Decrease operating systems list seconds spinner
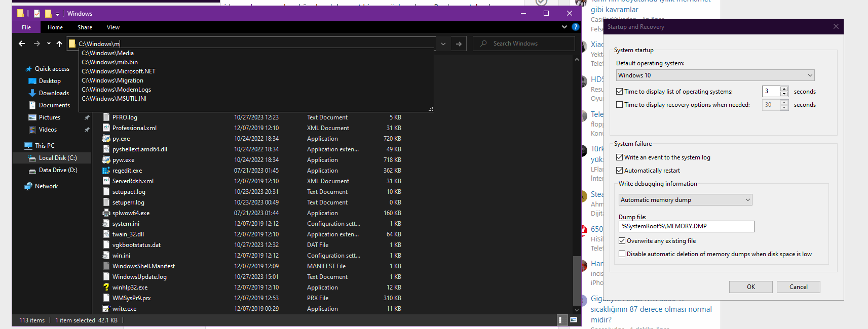Image resolution: width=868 pixels, height=329 pixels. coord(784,94)
